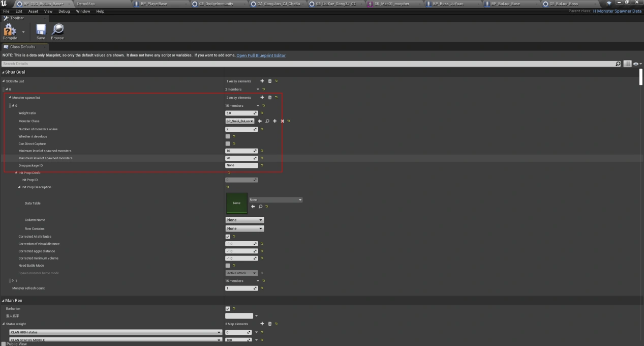This screenshot has height=346, width=644.
Task: Open File menu
Action: (6, 11)
